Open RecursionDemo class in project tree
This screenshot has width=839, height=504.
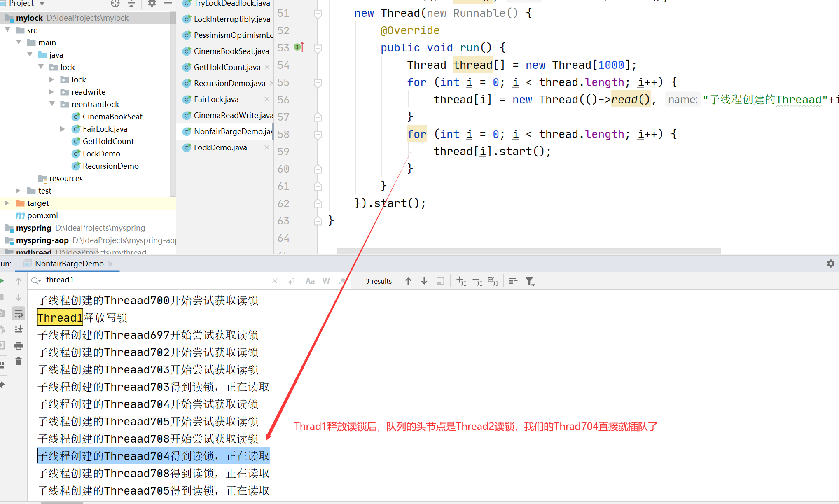coord(110,166)
